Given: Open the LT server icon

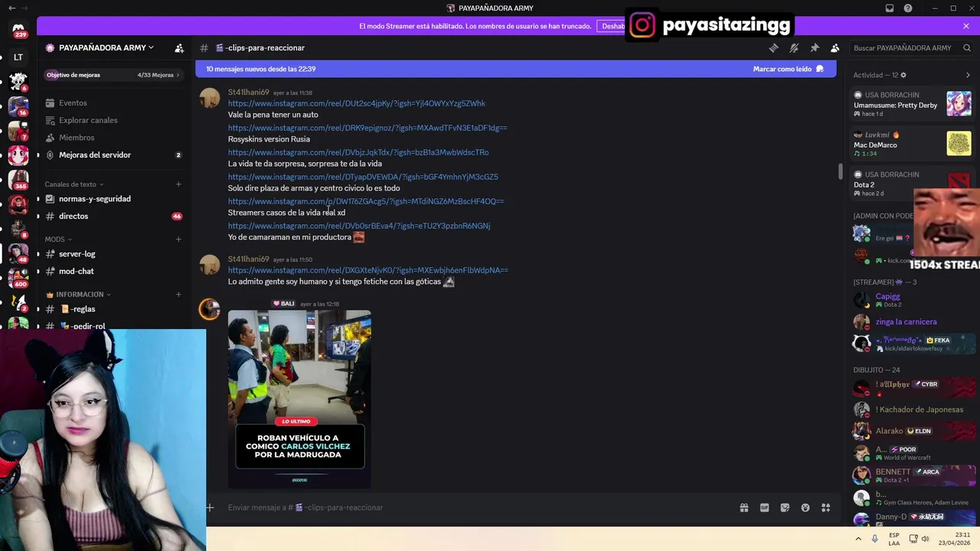Looking at the screenshot, I should tap(18, 57).
